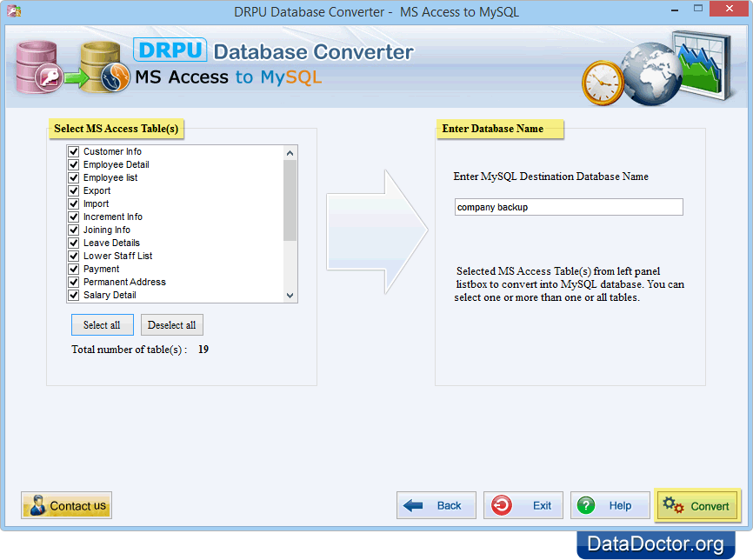Toggle the Customer Info checkbox
The width and height of the screenshot is (753, 560).
point(74,152)
